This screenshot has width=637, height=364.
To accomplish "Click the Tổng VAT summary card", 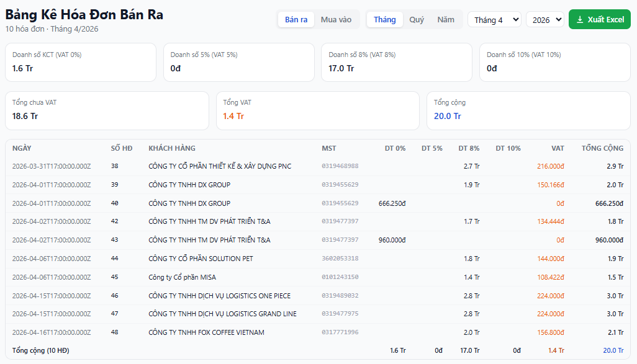I will 318,111.
